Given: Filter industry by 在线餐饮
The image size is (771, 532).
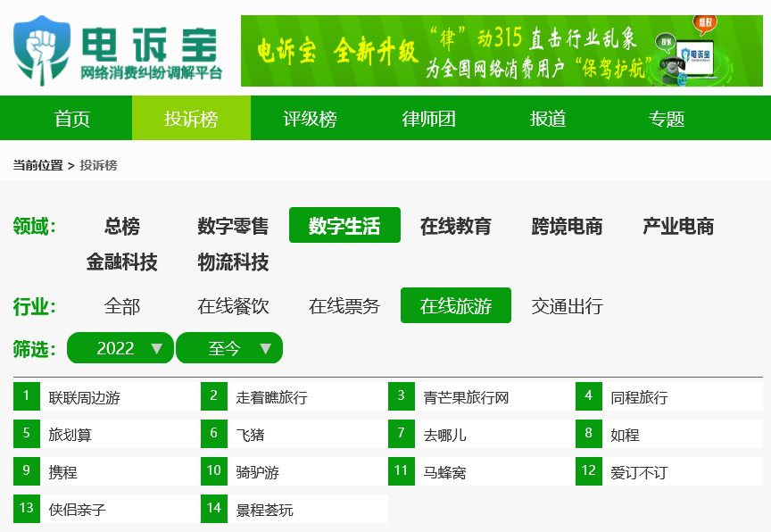Looking at the screenshot, I should click(x=233, y=306).
